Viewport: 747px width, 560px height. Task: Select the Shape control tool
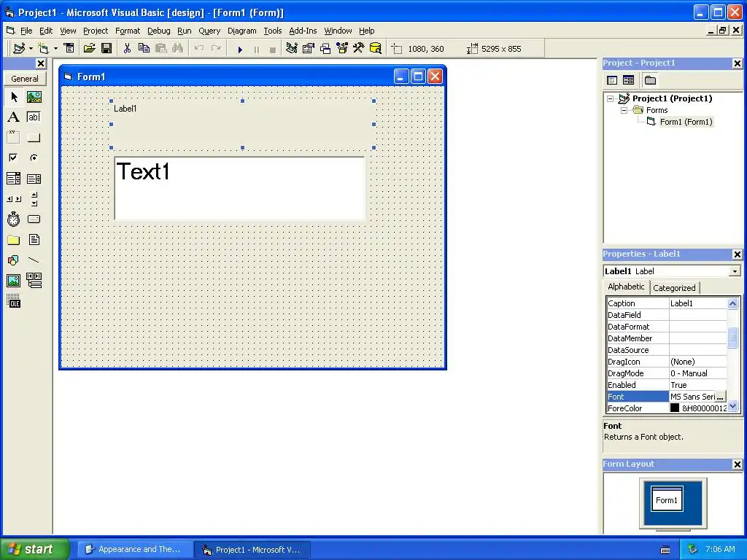14,260
